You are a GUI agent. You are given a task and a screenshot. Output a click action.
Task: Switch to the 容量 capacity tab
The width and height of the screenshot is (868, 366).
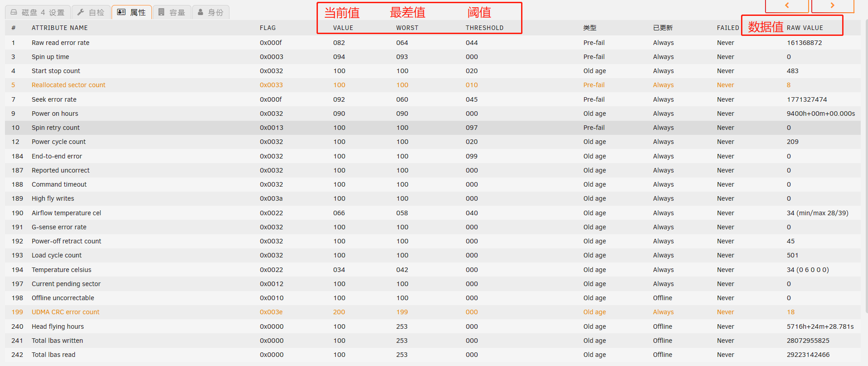tap(172, 12)
